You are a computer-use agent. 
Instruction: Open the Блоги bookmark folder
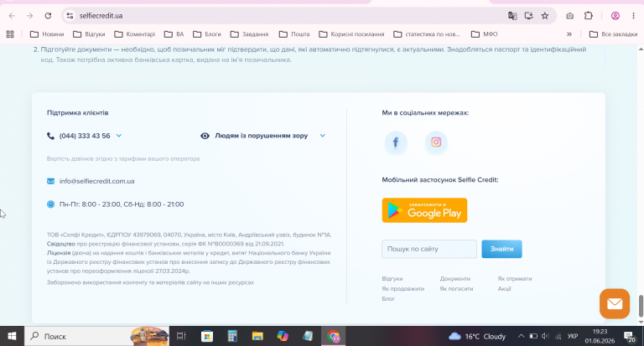[x=207, y=34]
